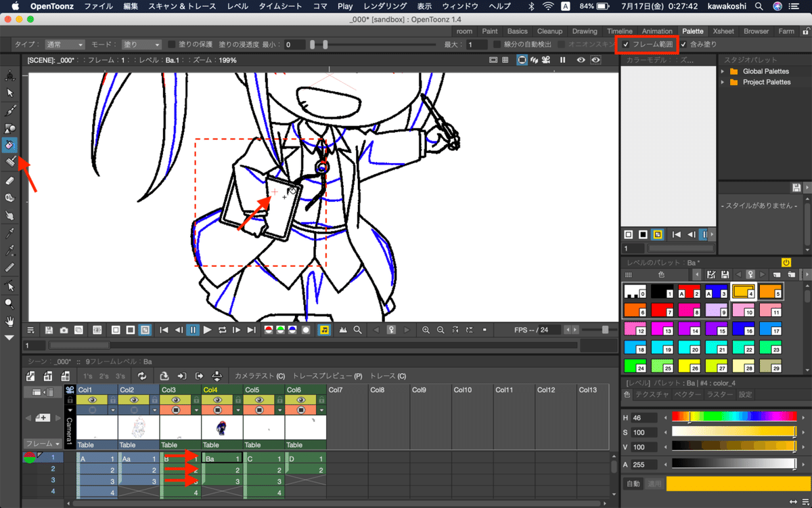Image resolution: width=812 pixels, height=508 pixels.
Task: Expand the Global Palettes folder
Action: pyautogui.click(x=723, y=71)
